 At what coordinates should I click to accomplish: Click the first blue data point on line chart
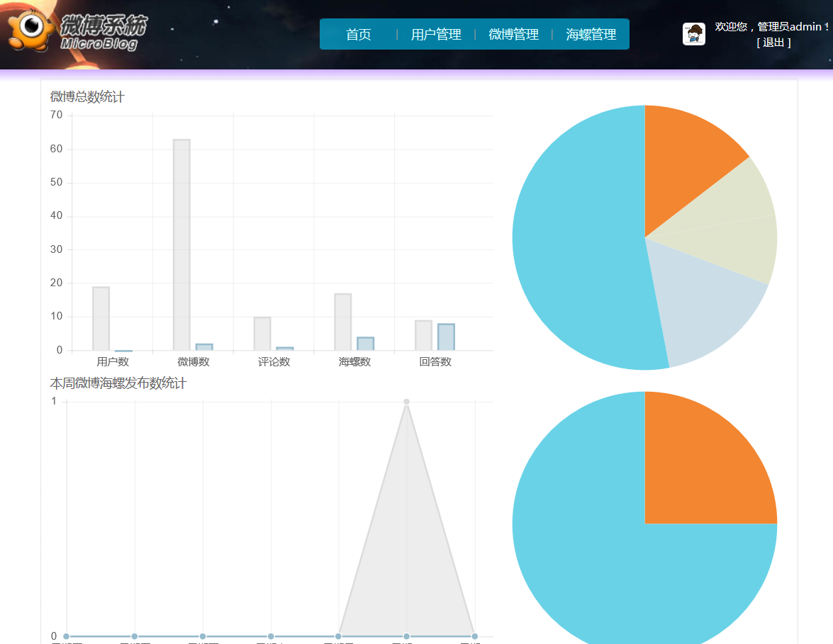(x=67, y=636)
